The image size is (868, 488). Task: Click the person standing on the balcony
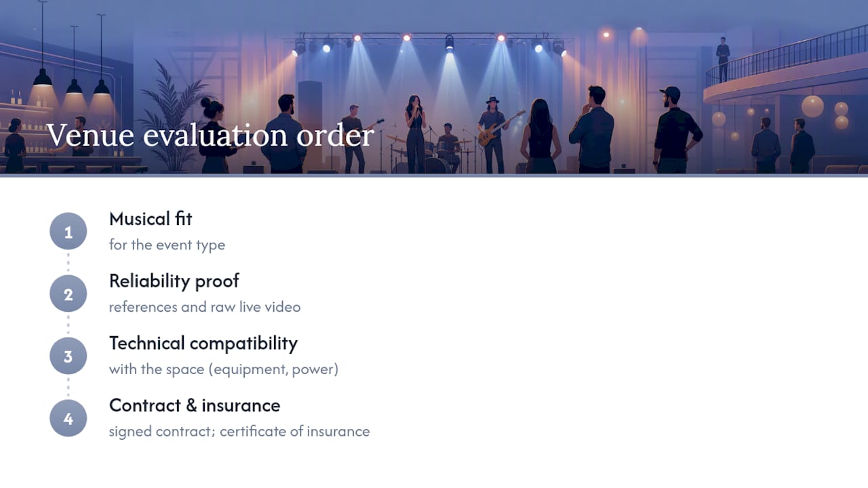tap(723, 59)
